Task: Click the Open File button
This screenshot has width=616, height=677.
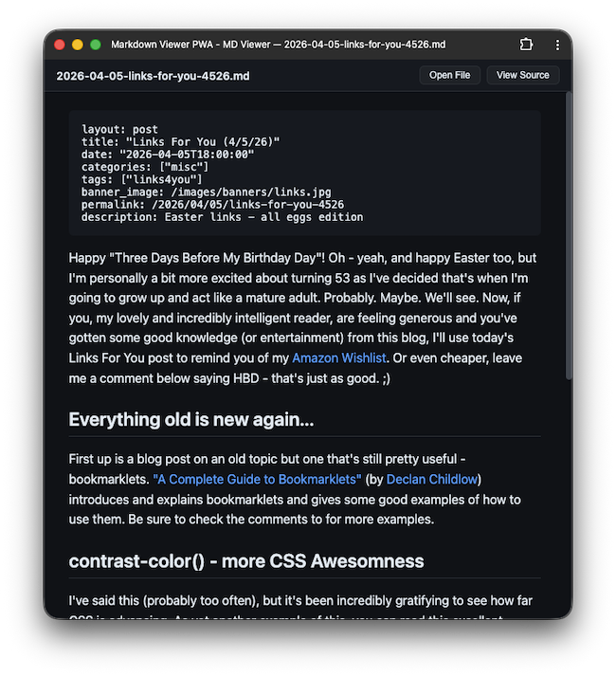Action: click(x=449, y=75)
